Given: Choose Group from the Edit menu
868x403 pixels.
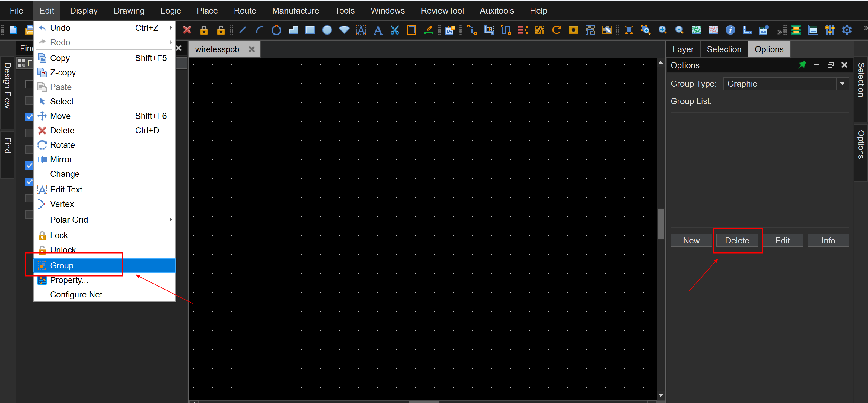Looking at the screenshot, I should [x=62, y=266].
